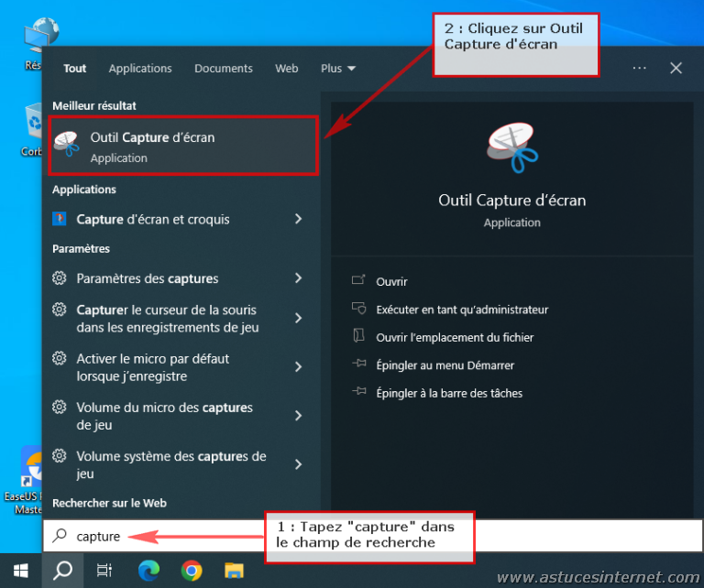Open Outil Capture d'écran best result

181,147
